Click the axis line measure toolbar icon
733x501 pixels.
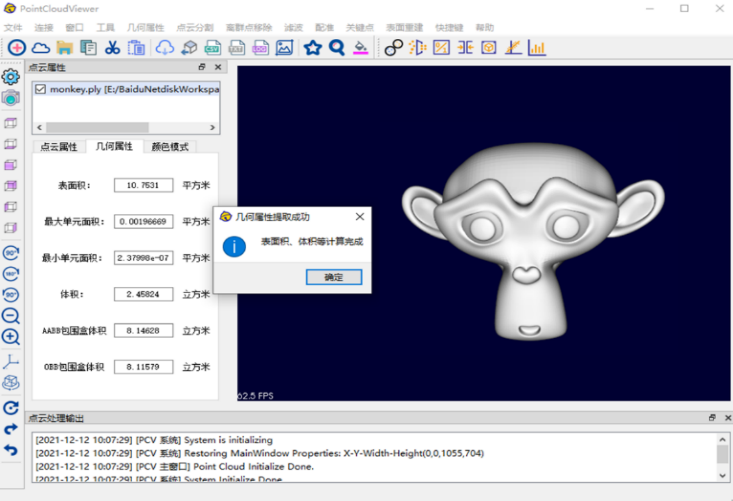(513, 48)
